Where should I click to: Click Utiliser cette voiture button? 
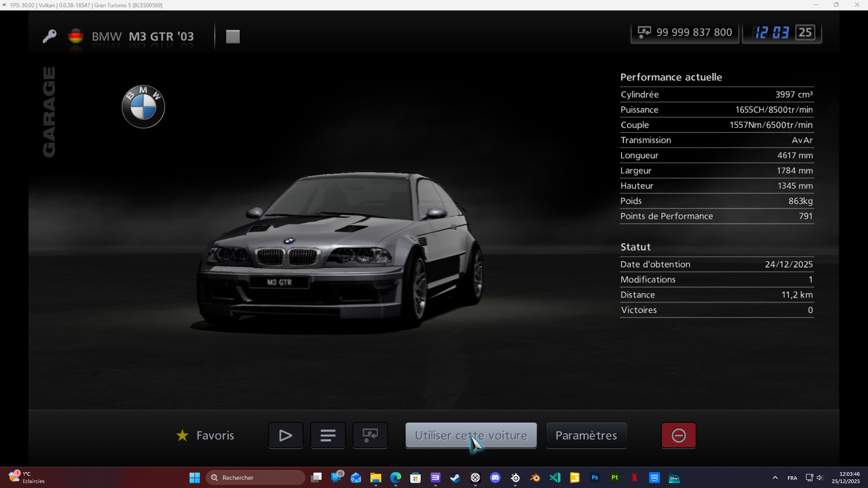(x=471, y=436)
